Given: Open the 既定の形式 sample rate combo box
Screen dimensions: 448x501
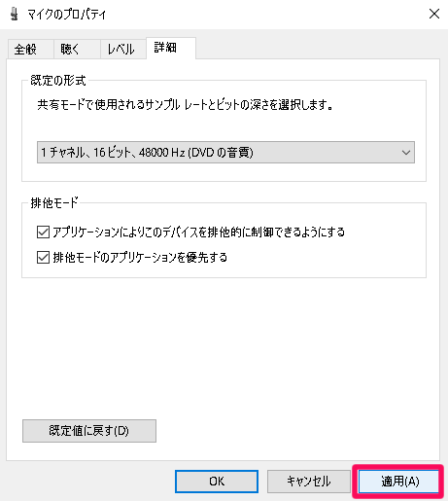Looking at the screenshot, I should point(225,152).
